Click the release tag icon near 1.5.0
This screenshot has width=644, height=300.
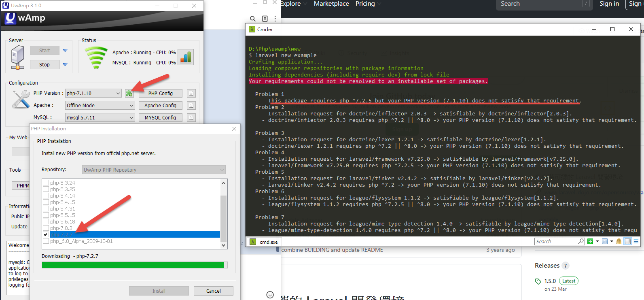[x=538, y=281]
